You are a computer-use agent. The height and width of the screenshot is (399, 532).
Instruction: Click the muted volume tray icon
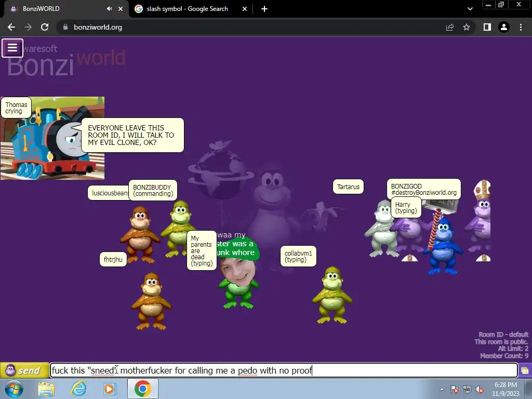480,389
